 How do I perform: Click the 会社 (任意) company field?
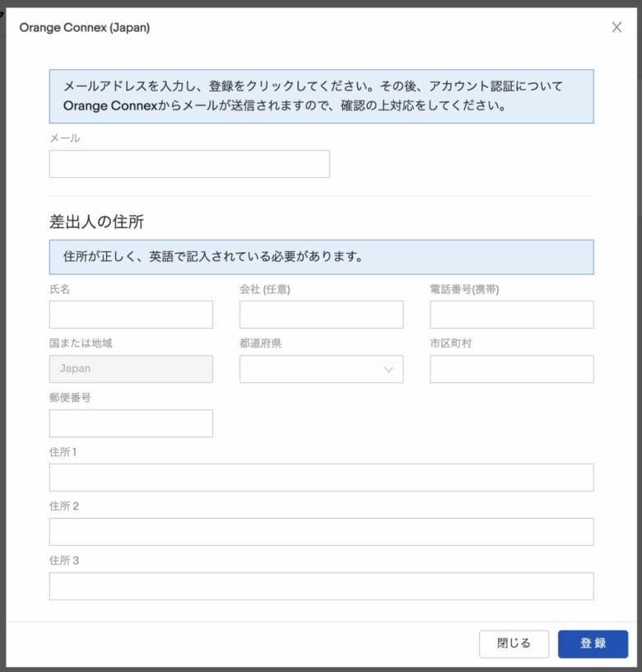point(321,315)
